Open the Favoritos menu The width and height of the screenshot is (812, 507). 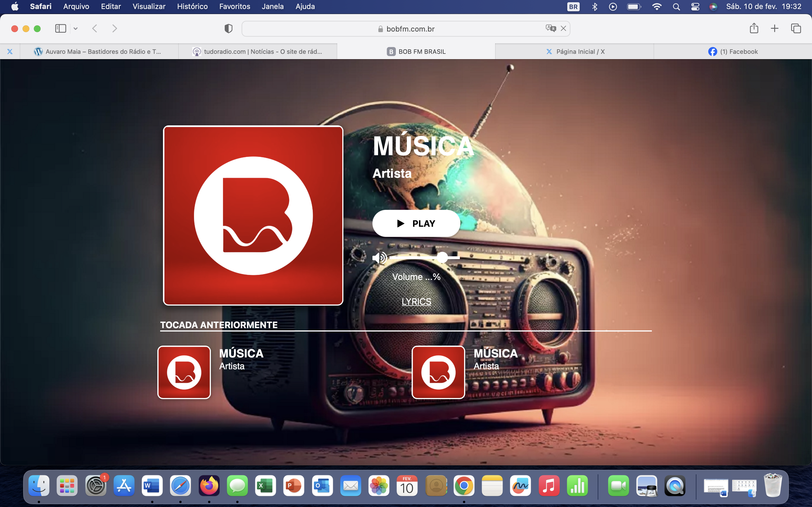(x=235, y=6)
